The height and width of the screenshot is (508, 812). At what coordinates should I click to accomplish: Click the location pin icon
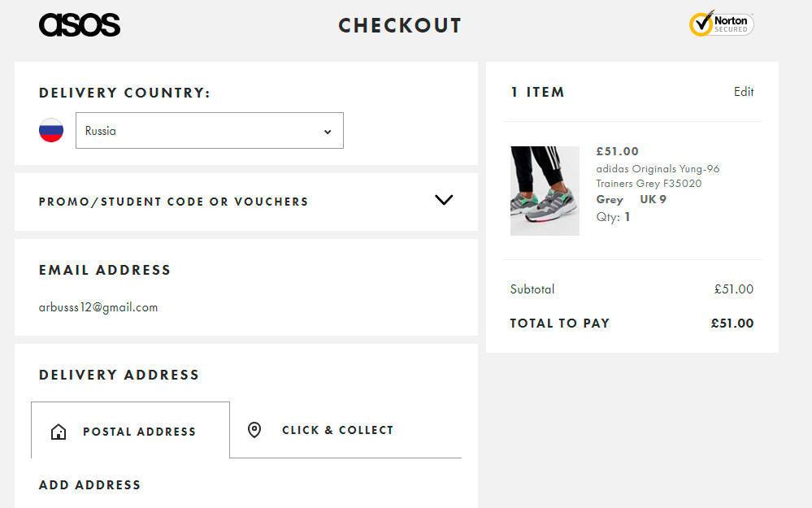pyautogui.click(x=254, y=430)
